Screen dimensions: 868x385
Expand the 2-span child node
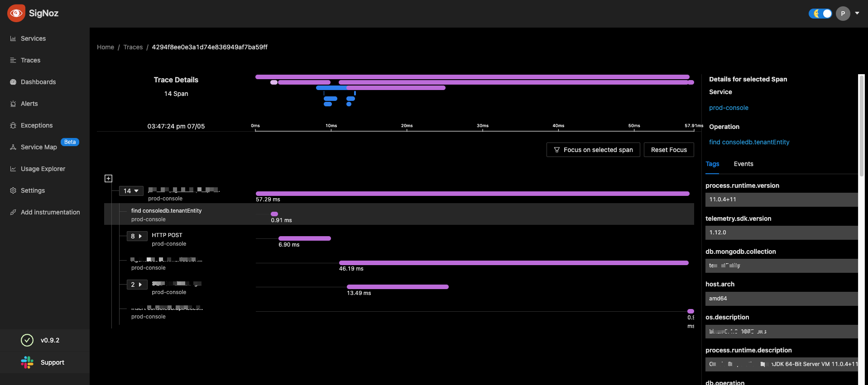point(137,285)
